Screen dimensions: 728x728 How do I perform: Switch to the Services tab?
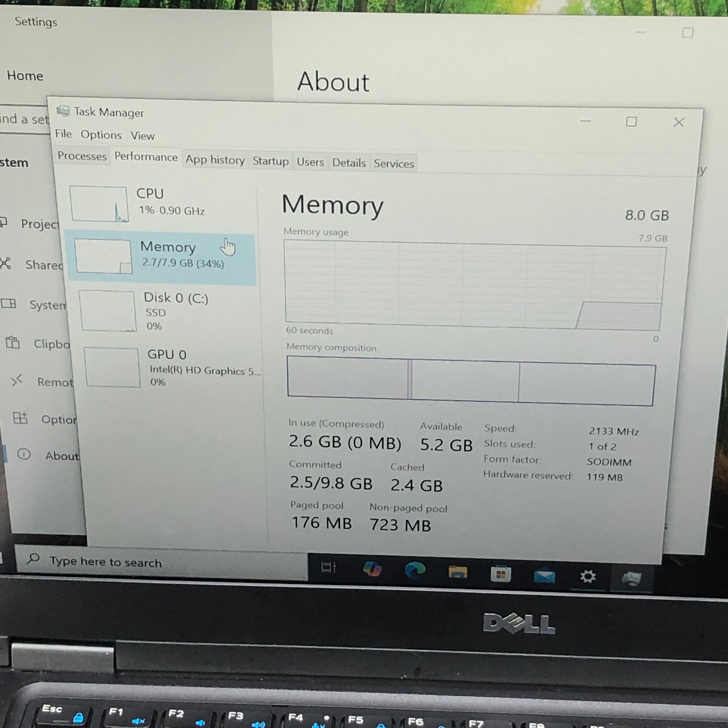393,164
